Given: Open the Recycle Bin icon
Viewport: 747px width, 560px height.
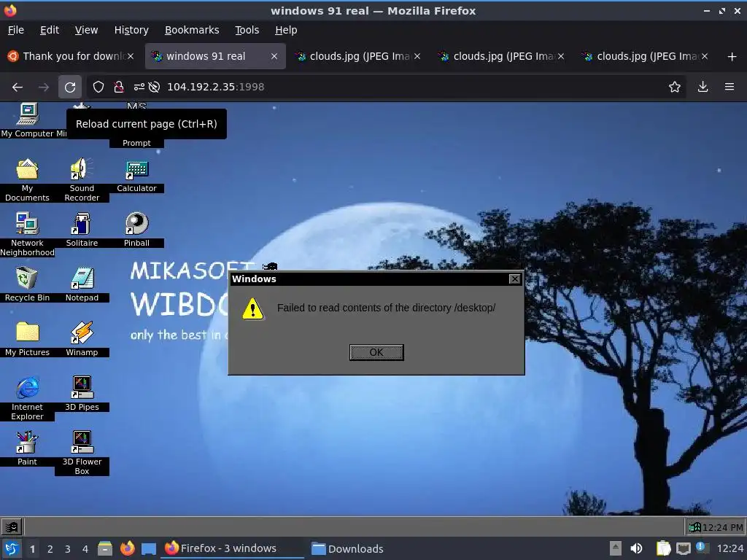Looking at the screenshot, I should [27, 285].
